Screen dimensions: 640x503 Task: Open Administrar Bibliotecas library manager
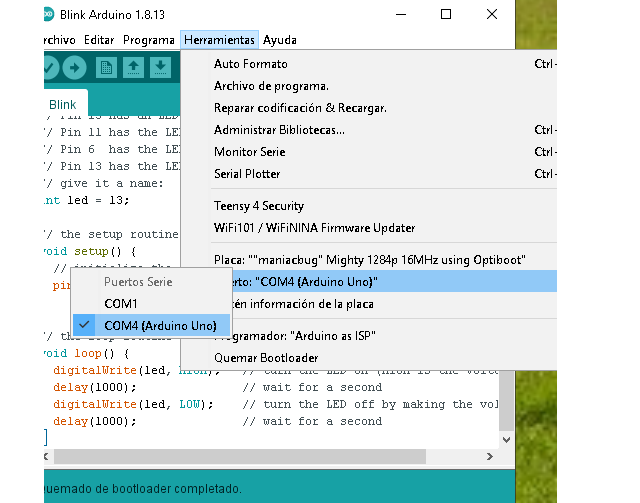(x=279, y=130)
